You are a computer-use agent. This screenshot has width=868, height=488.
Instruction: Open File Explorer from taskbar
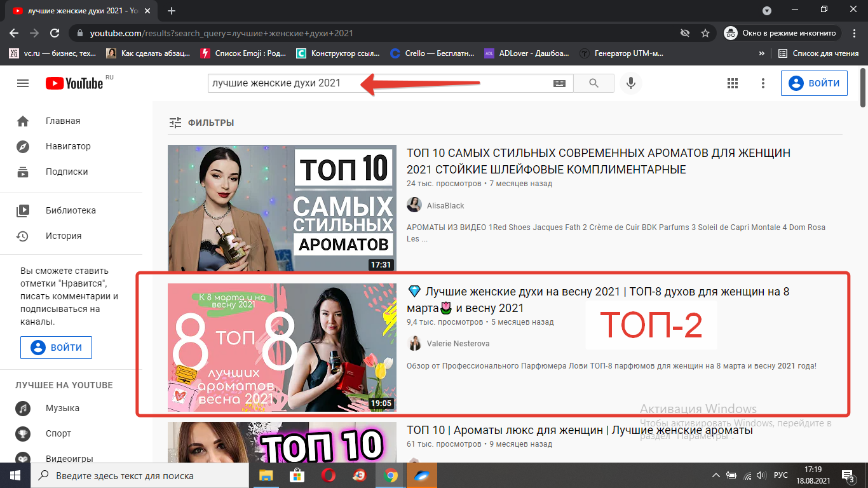[x=266, y=475]
